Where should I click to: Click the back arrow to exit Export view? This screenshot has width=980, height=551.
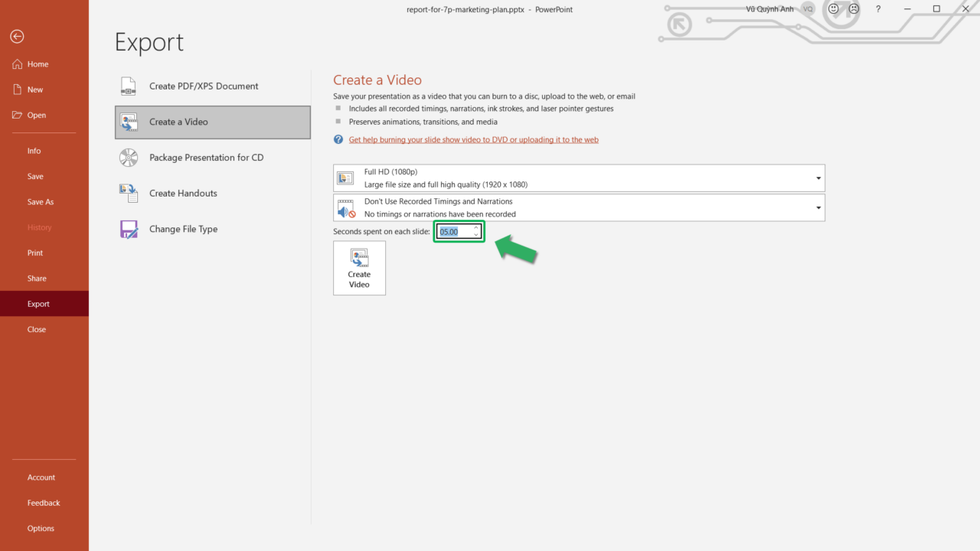click(x=16, y=36)
